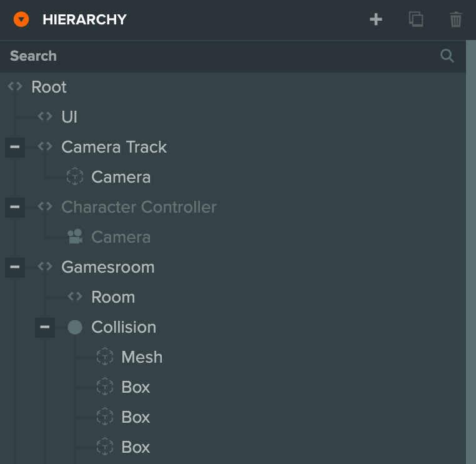Select Camera under Camera Track

[x=121, y=177]
